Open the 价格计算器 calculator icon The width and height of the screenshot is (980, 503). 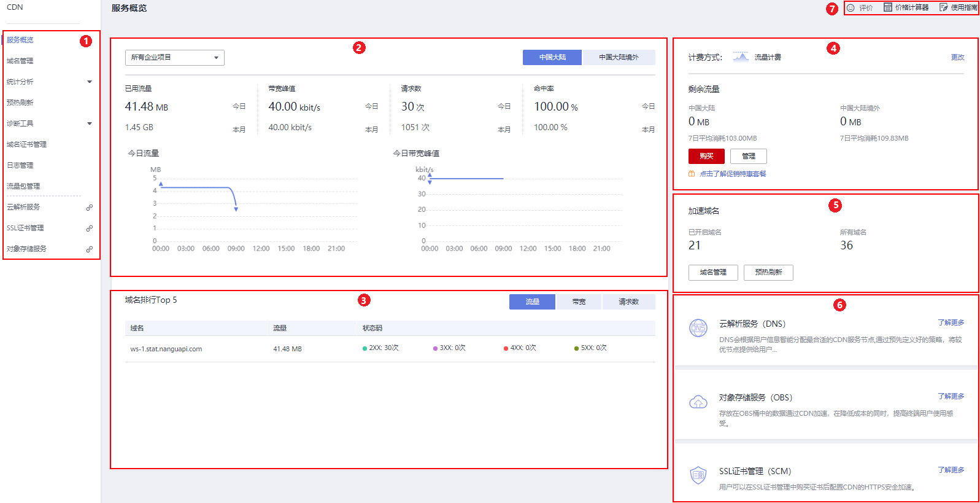point(887,7)
